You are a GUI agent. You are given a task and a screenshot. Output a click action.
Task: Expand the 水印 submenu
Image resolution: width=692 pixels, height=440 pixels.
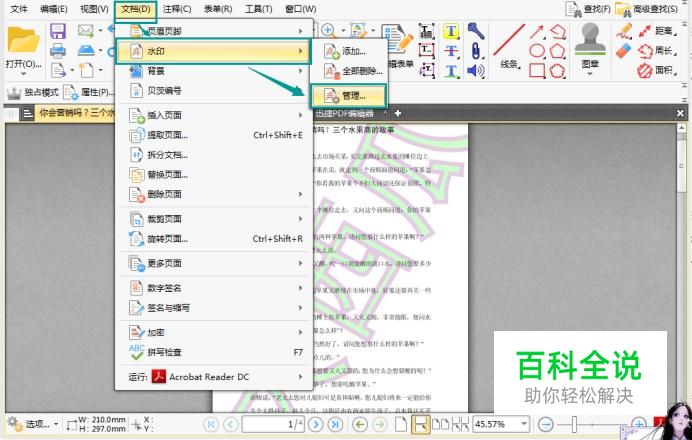214,51
